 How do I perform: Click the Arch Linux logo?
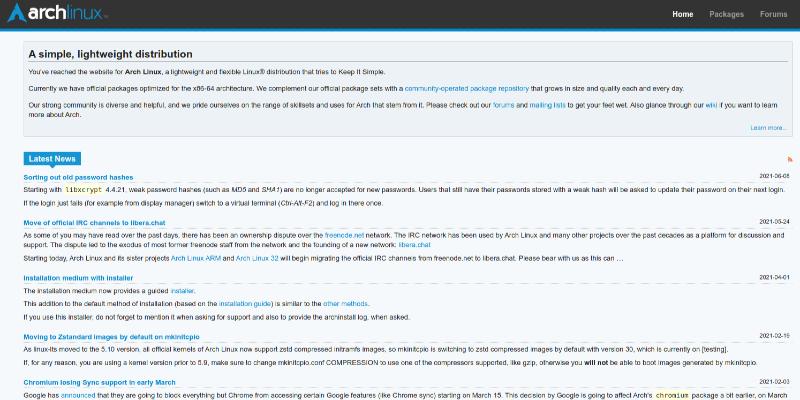click(x=58, y=15)
